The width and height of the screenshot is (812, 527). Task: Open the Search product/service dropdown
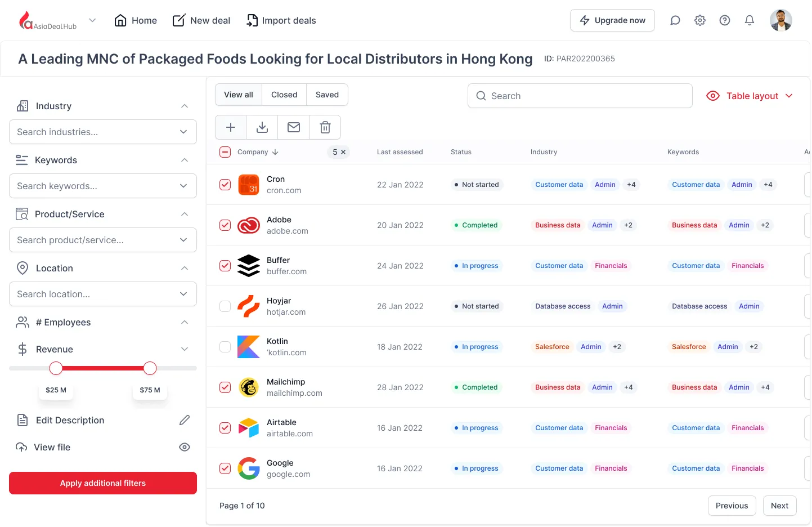click(103, 240)
